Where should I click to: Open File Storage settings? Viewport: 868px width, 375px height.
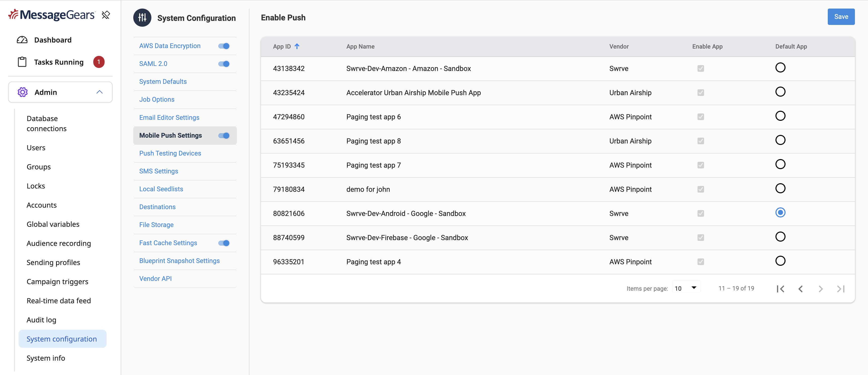[x=156, y=225]
